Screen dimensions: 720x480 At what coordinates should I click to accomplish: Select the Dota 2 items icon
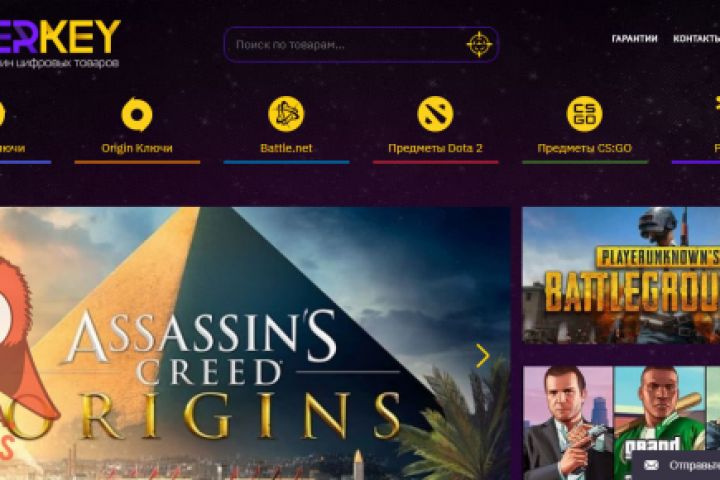435,114
